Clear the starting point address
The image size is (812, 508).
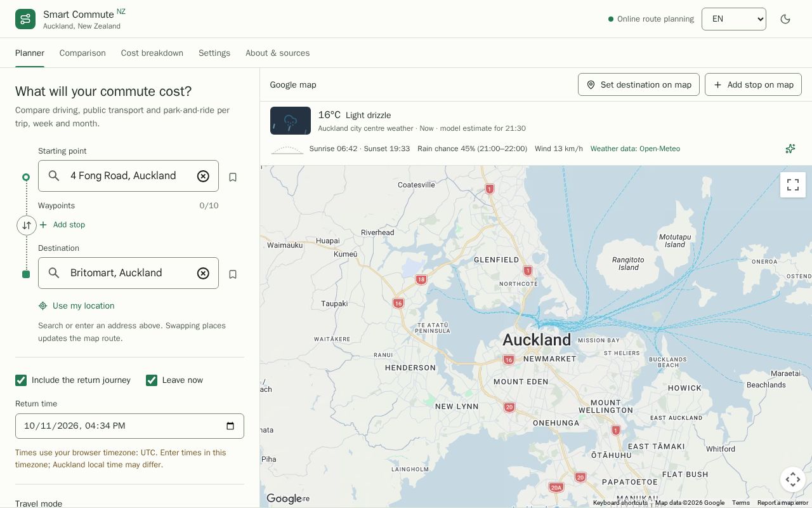pos(203,177)
